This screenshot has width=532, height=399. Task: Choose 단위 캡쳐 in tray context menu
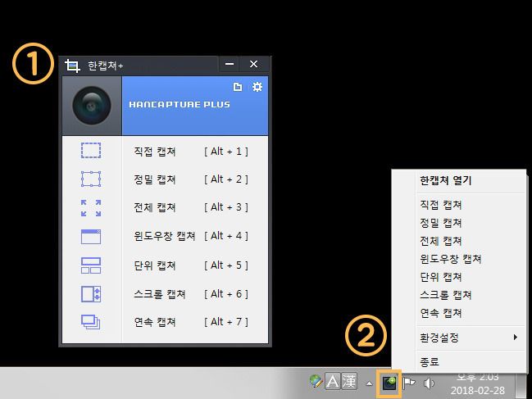tap(441, 277)
